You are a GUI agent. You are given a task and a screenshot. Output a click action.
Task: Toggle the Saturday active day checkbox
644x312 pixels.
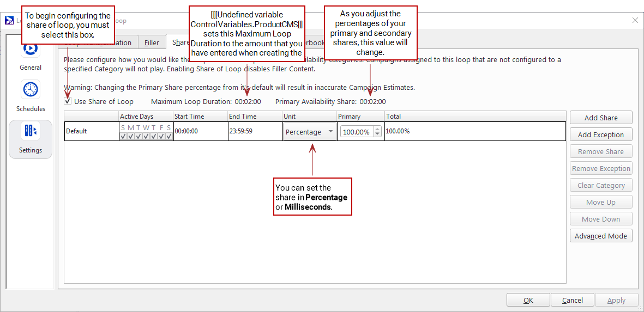pyautogui.click(x=169, y=136)
